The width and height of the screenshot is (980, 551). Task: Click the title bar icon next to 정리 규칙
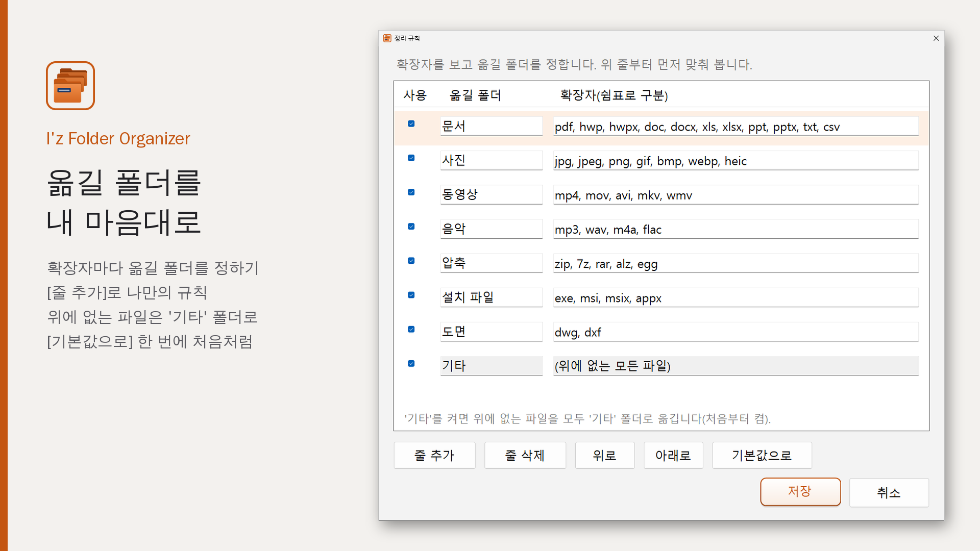point(387,38)
